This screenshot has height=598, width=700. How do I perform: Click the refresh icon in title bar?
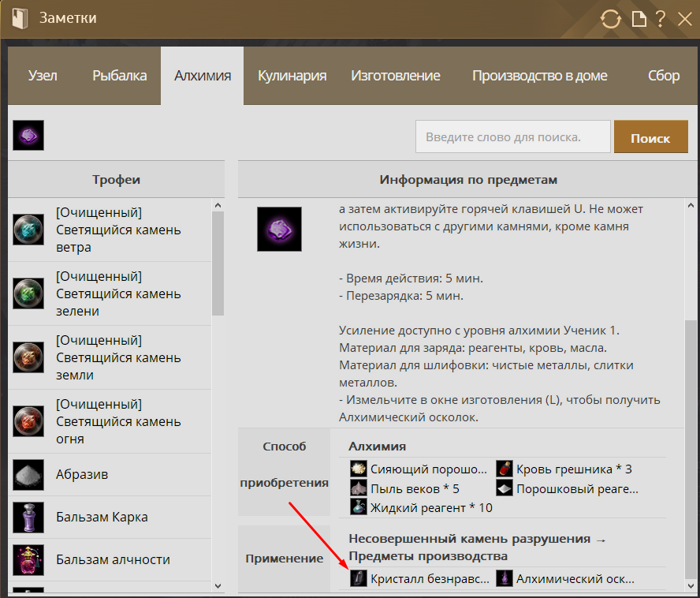coord(611,19)
